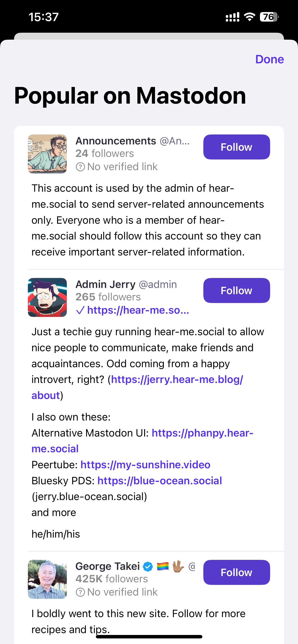Tap the rainbow flag emoji in George Takei's name
Viewport: 298px width, 644px height.
click(x=163, y=566)
